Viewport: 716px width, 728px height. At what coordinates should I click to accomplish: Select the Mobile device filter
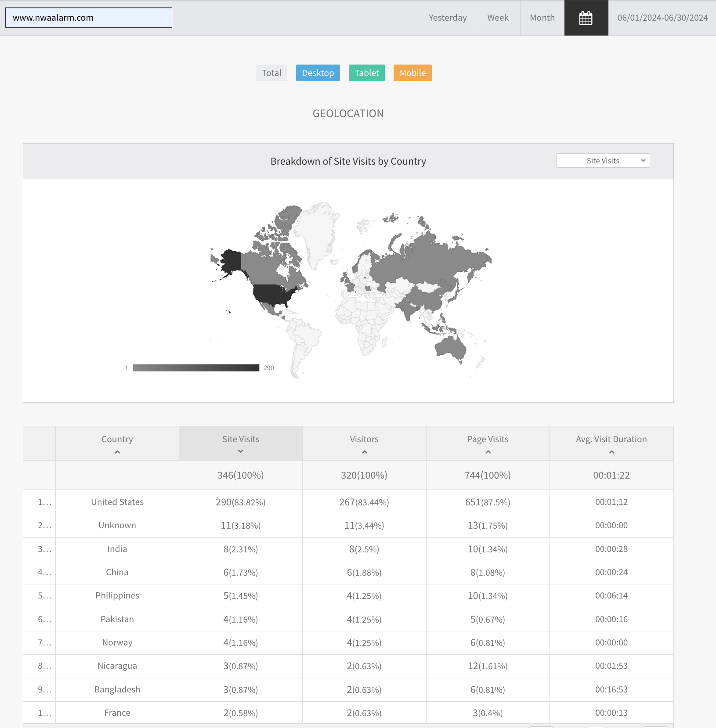coord(412,73)
